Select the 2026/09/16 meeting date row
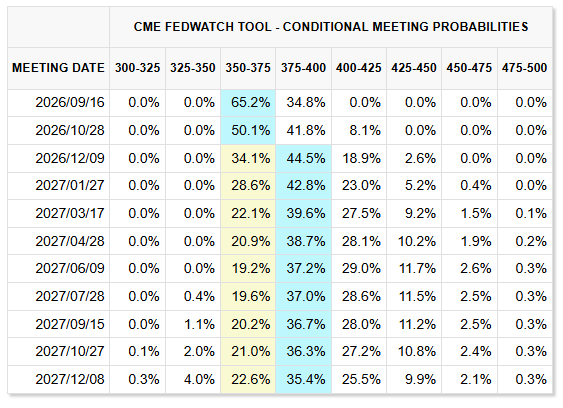The height and width of the screenshot is (408, 563). click(280, 103)
